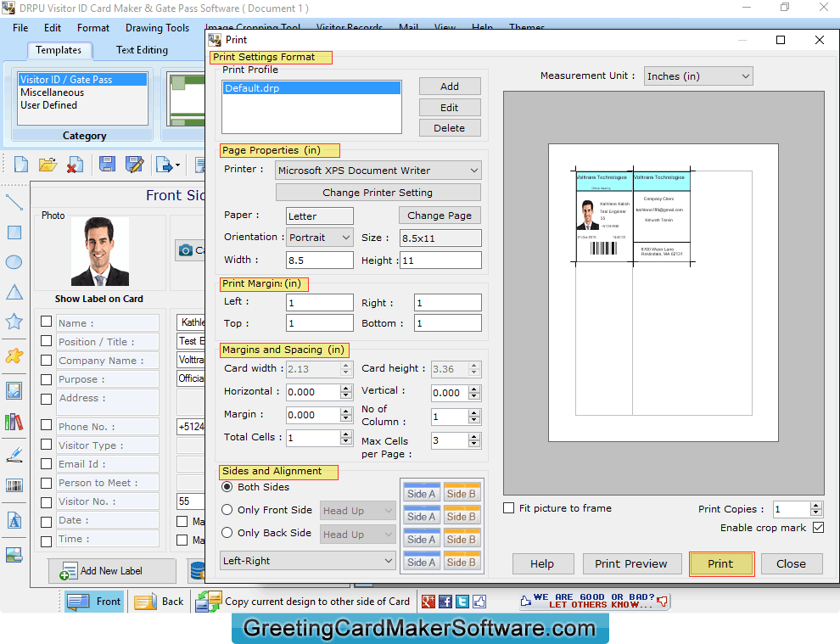840x644 pixels.
Task: Select the Rectangle drawing tool
Action: point(14,232)
